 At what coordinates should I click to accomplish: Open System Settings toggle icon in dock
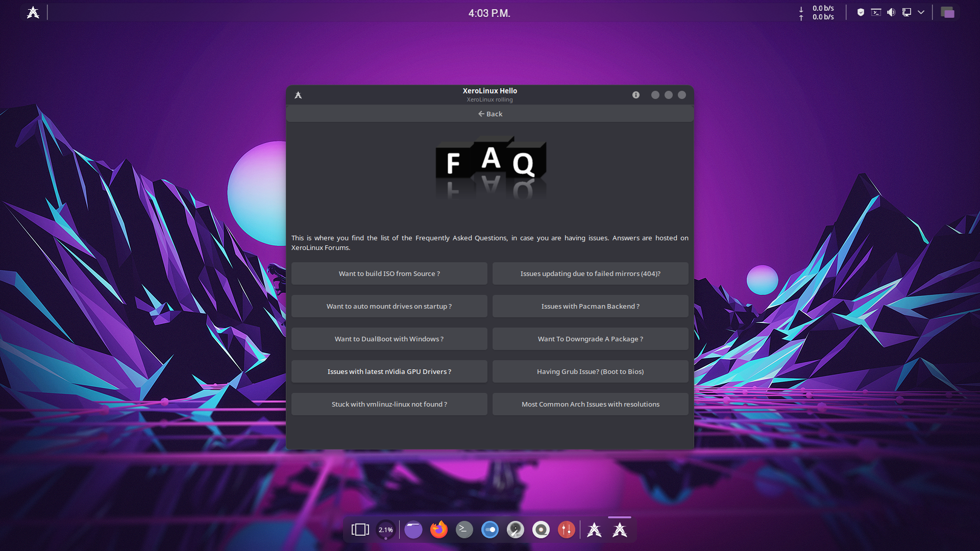(x=490, y=530)
